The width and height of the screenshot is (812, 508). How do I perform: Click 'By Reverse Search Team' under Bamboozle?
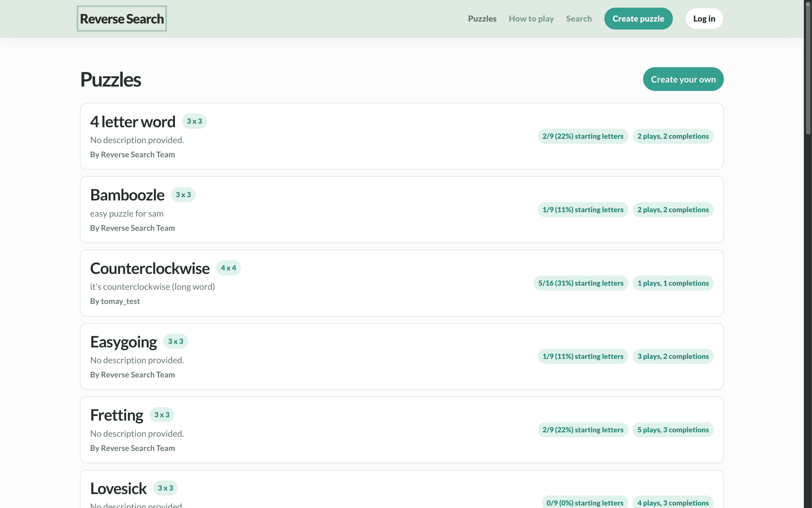[x=133, y=228]
